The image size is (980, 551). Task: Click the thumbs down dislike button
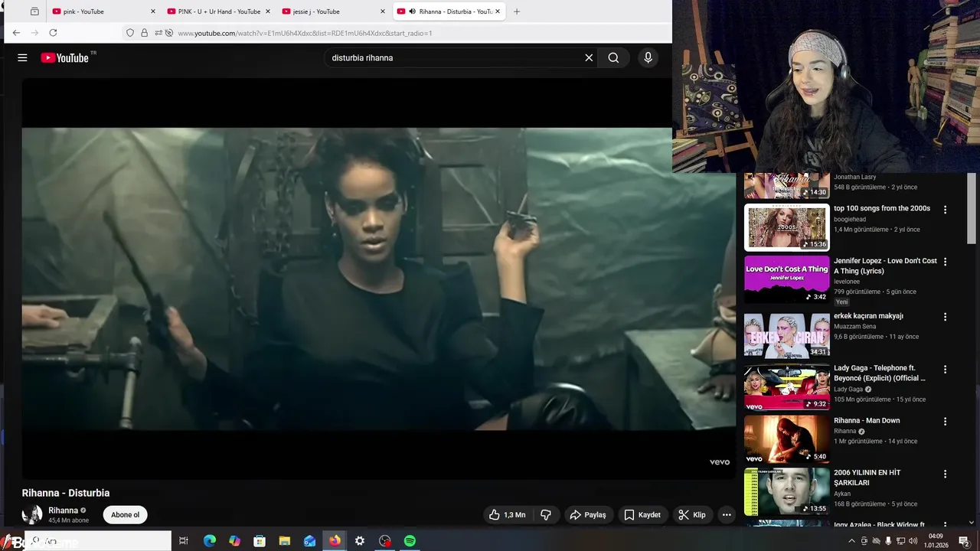[x=546, y=515]
